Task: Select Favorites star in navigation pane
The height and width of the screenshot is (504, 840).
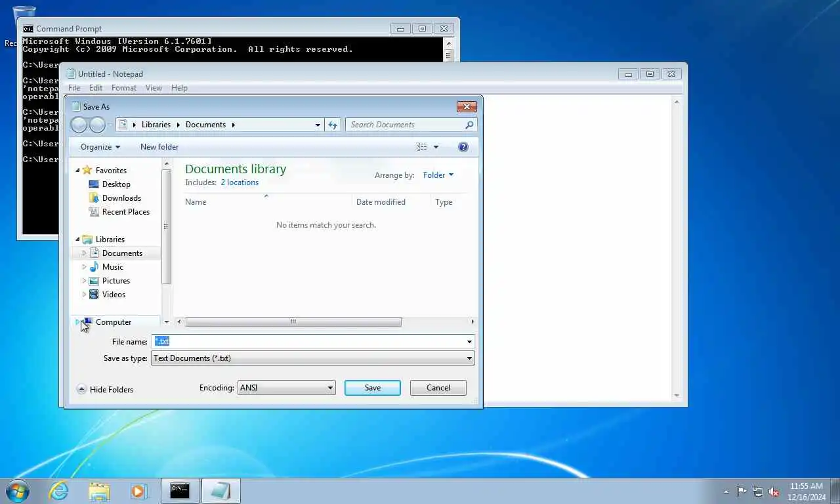Action: 87,171
